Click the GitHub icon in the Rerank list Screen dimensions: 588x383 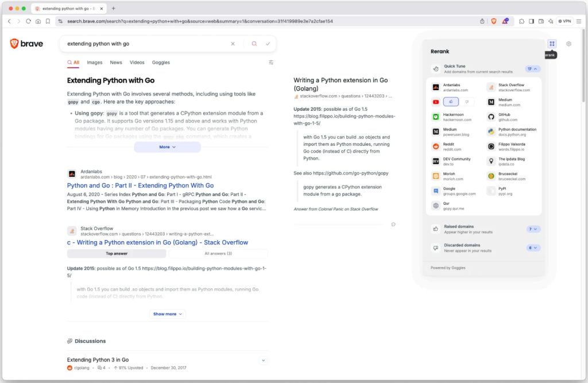(492, 117)
